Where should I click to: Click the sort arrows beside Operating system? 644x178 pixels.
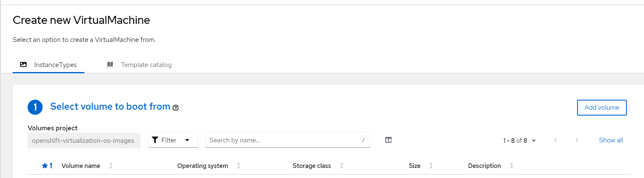239,166
